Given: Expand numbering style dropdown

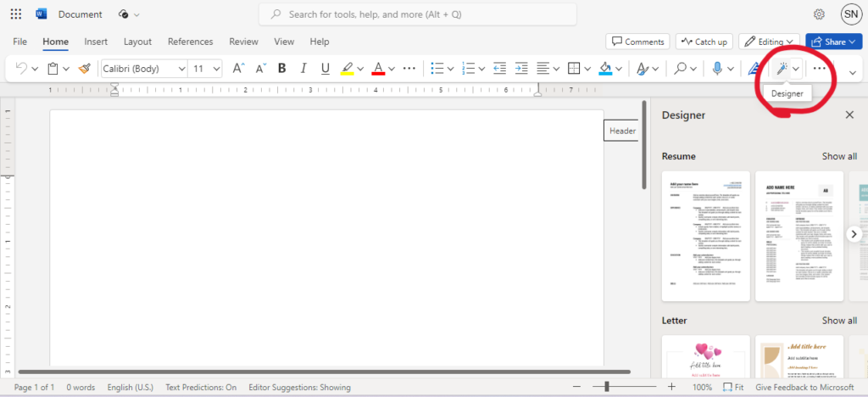Looking at the screenshot, I should [x=481, y=70].
